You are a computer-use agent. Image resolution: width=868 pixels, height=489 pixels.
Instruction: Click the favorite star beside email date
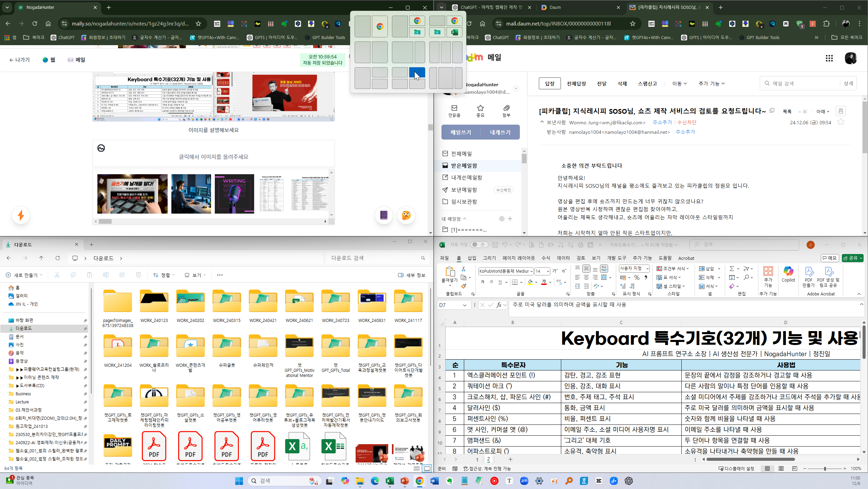(841, 122)
